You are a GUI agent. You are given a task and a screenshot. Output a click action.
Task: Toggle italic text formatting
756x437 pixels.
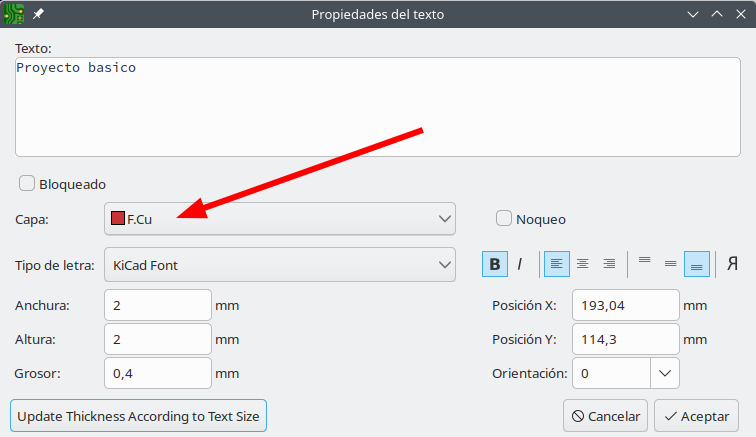click(x=520, y=265)
